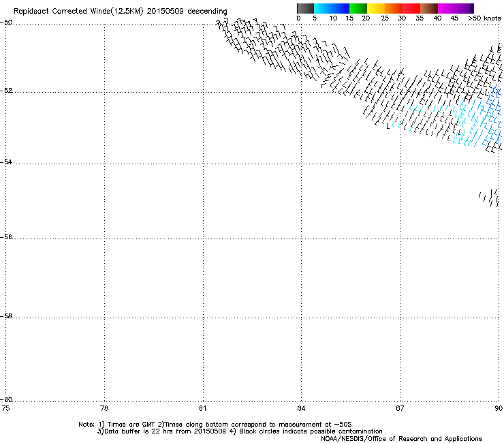Click the longitude label '90'
The image size is (504, 443).
click(499, 408)
